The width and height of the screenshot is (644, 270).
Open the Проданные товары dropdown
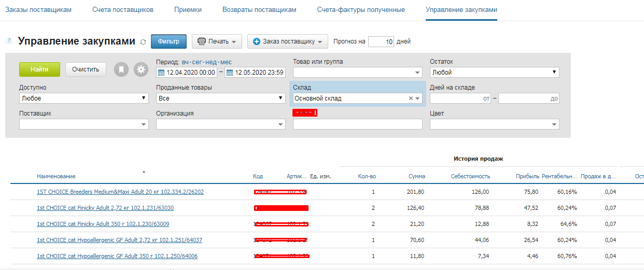(220, 98)
